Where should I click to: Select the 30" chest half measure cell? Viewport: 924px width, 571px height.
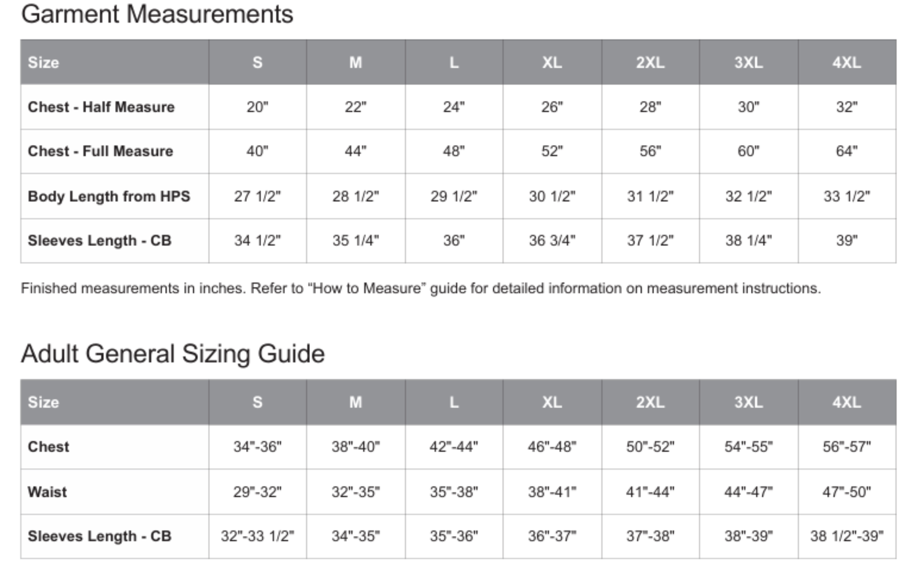point(748,107)
